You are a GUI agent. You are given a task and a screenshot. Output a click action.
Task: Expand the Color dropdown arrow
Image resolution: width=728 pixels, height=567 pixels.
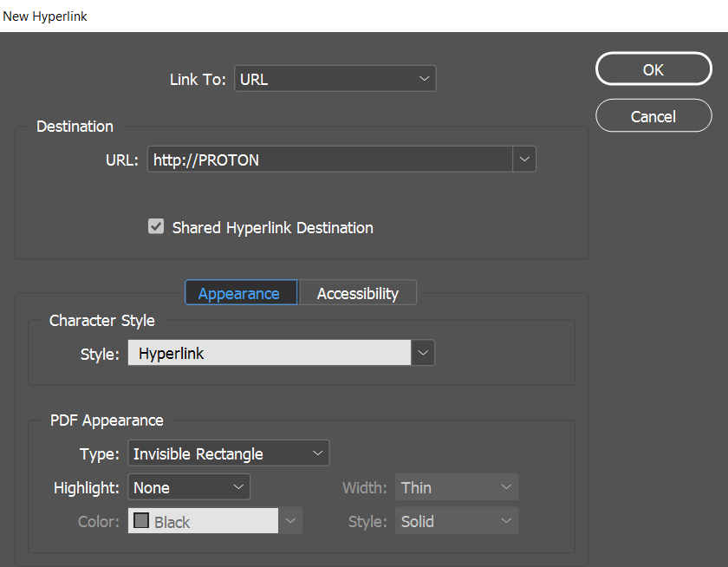(290, 521)
